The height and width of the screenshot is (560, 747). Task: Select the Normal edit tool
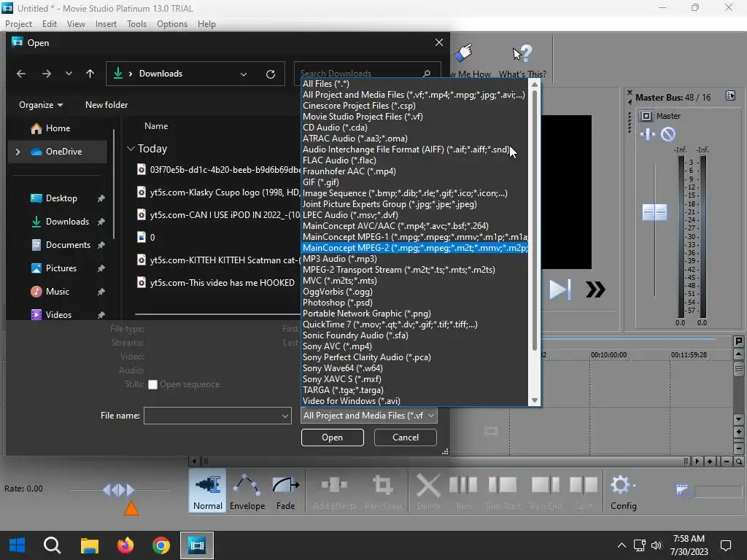[207, 492]
